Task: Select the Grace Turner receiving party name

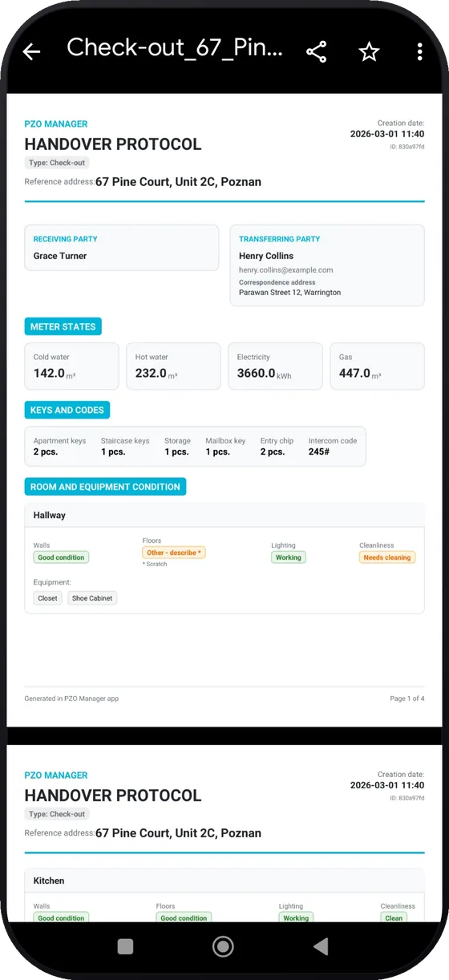Action: pyautogui.click(x=60, y=256)
